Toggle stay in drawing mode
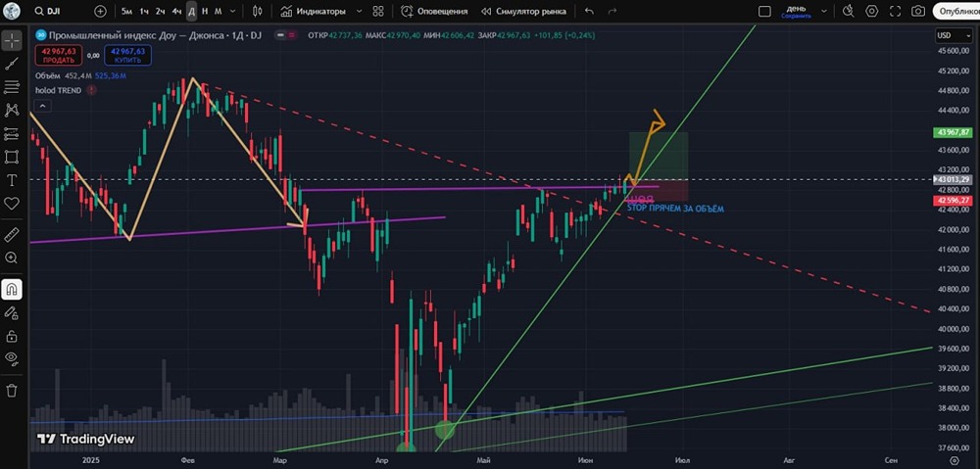This screenshot has height=469, width=980. tap(11, 312)
